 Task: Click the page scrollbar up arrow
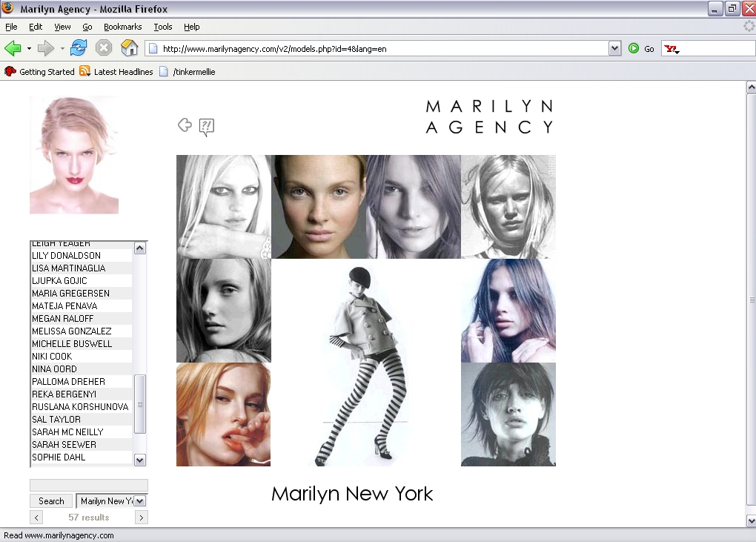pyautogui.click(x=751, y=87)
